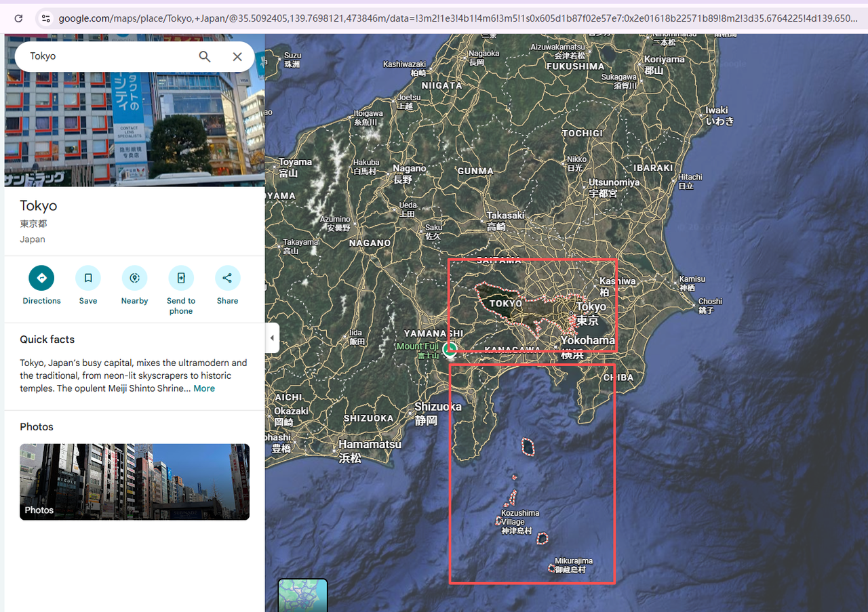The height and width of the screenshot is (612, 868).
Task: Search Nearby places around Tokyo
Action: click(134, 285)
